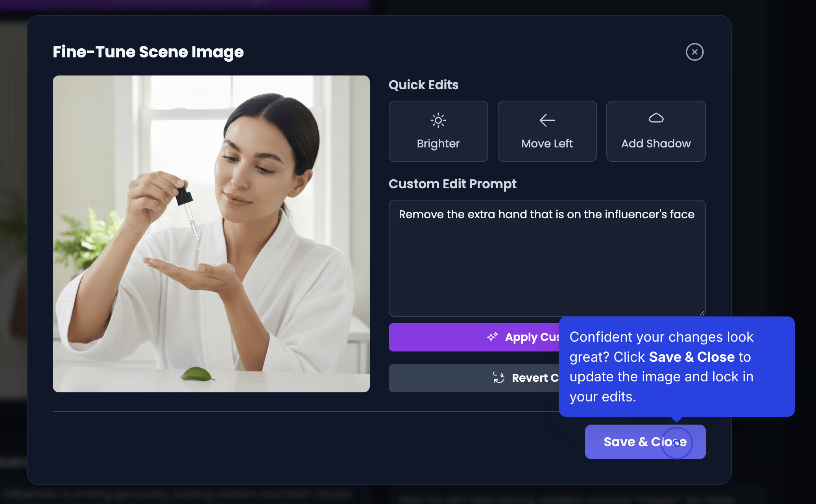Click the left arrow icon on Move Left
This screenshot has width=816, height=504.
click(x=547, y=120)
